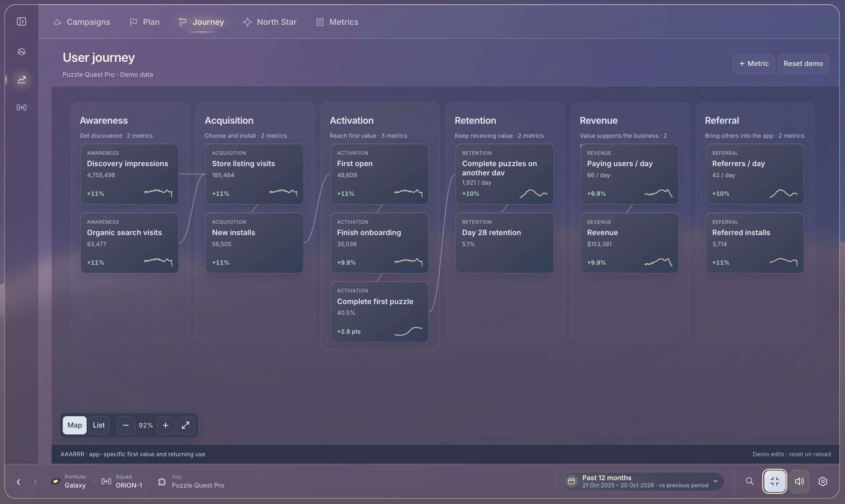Click the Galaxy portfolio planet icon
The image size is (845, 504).
click(x=55, y=481)
